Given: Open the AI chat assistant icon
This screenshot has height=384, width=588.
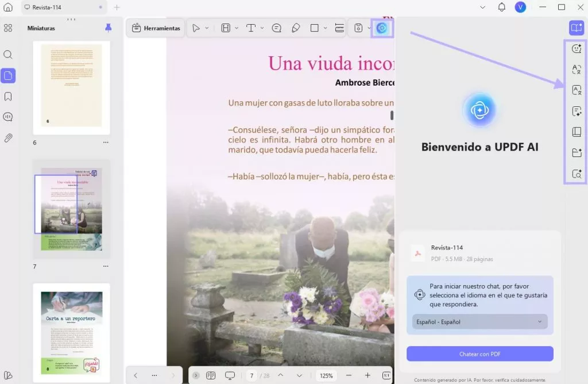Looking at the screenshot, I should click(577, 48).
